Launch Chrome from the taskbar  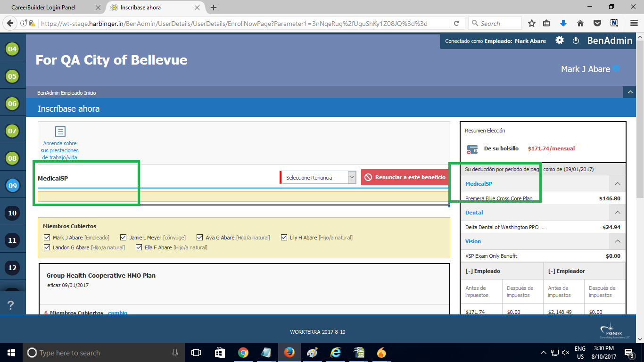243,353
